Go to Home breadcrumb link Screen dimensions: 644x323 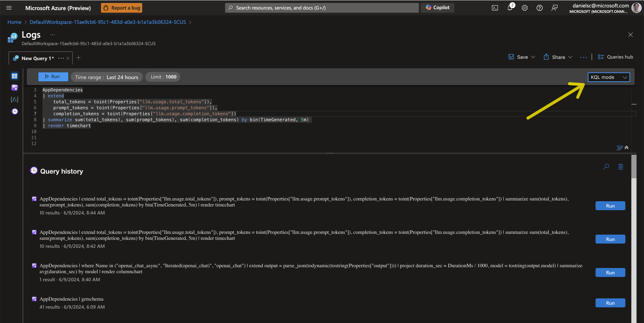tap(14, 22)
